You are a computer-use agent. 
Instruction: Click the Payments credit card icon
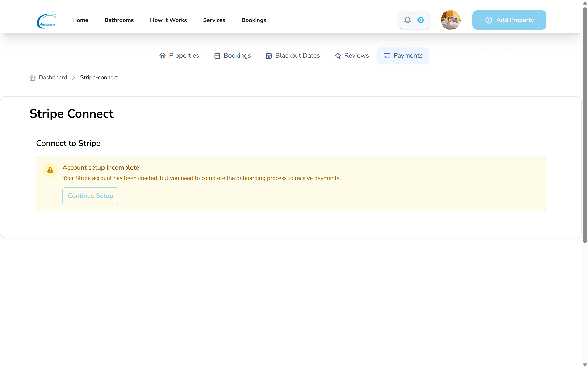387,56
